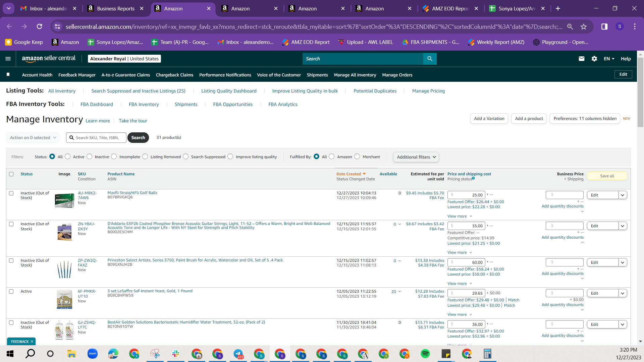Open Spotify from the taskbar
This screenshot has width=644, height=362.
[x=425, y=354]
